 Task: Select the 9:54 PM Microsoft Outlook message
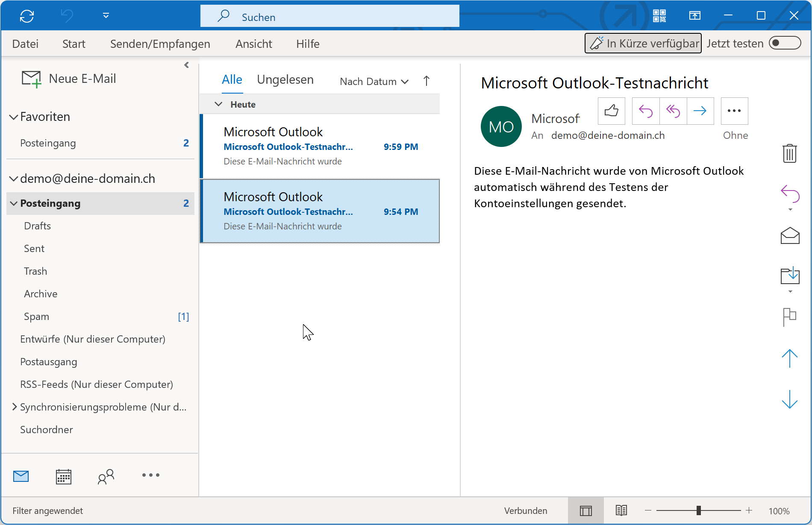pos(321,211)
